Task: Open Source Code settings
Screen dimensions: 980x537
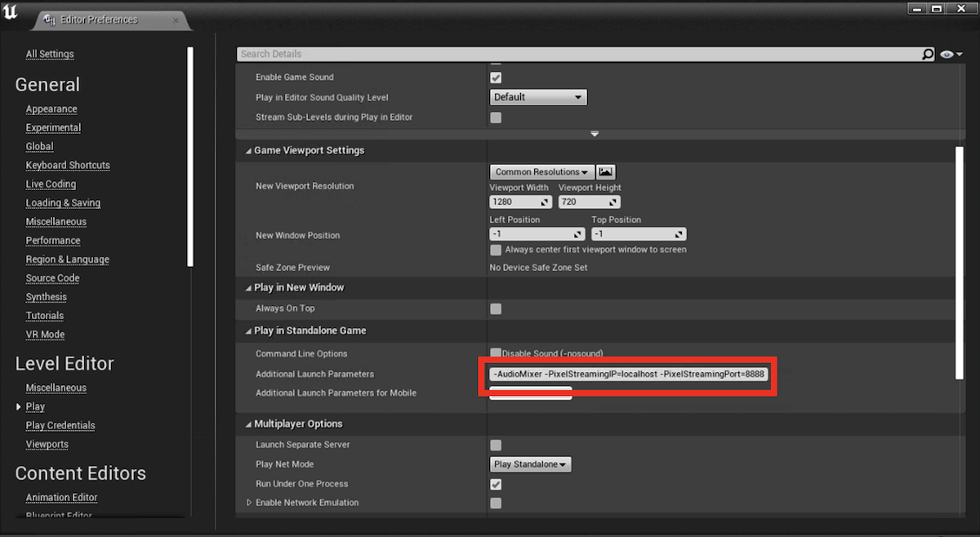Action: (x=52, y=278)
